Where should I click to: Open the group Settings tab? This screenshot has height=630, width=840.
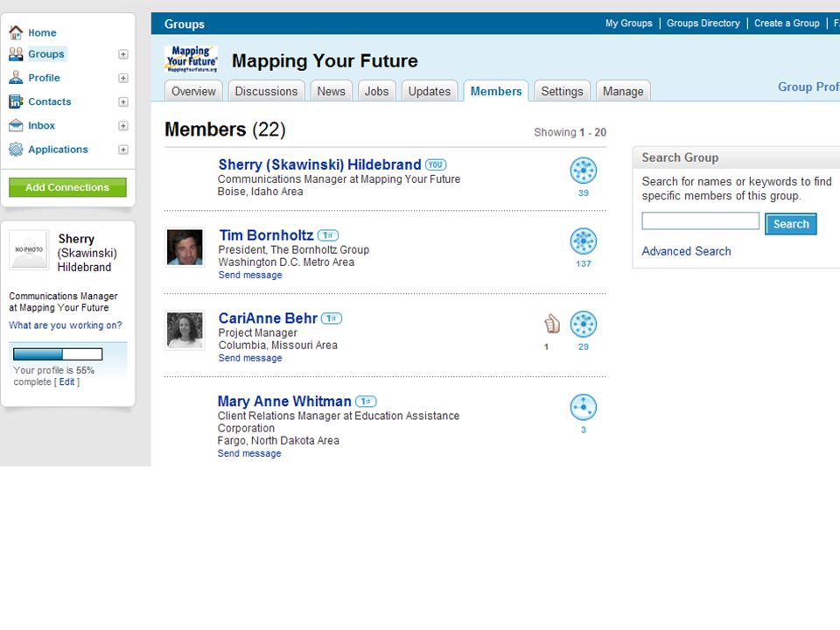click(562, 91)
